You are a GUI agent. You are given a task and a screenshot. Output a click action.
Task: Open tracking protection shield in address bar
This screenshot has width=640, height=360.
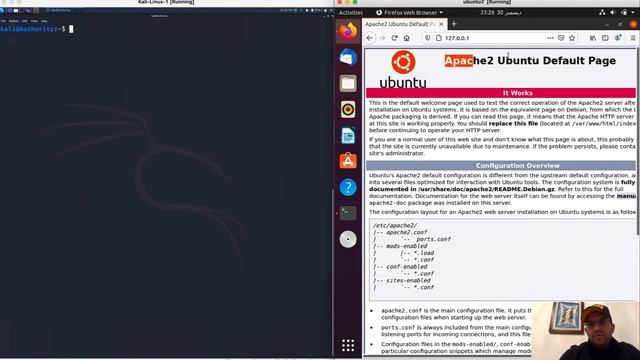coord(427,38)
